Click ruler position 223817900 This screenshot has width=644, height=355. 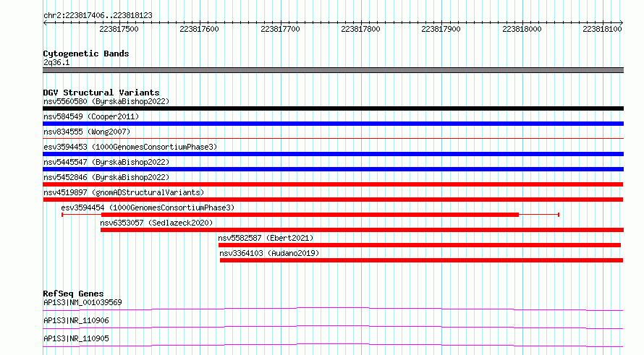coord(441,29)
